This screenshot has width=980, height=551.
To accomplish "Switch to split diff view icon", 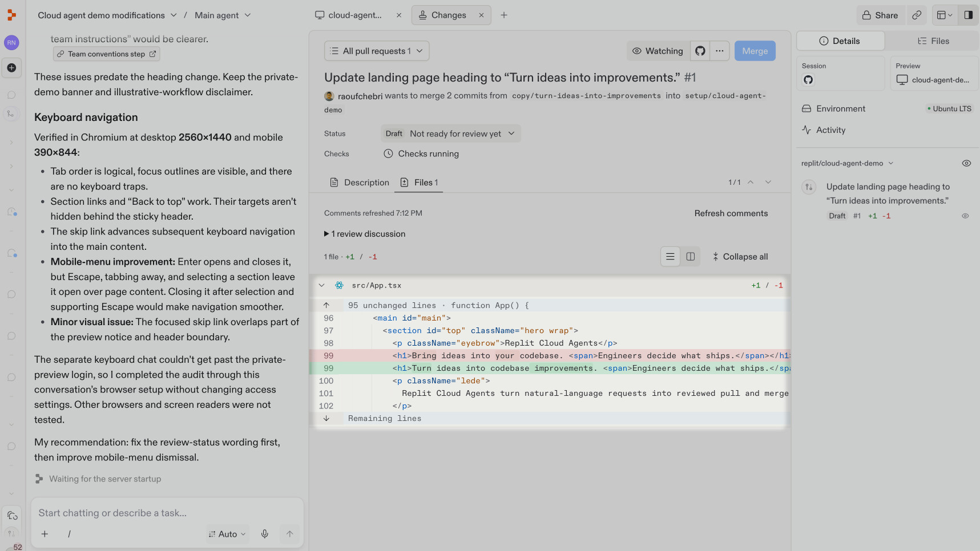I will (x=691, y=257).
